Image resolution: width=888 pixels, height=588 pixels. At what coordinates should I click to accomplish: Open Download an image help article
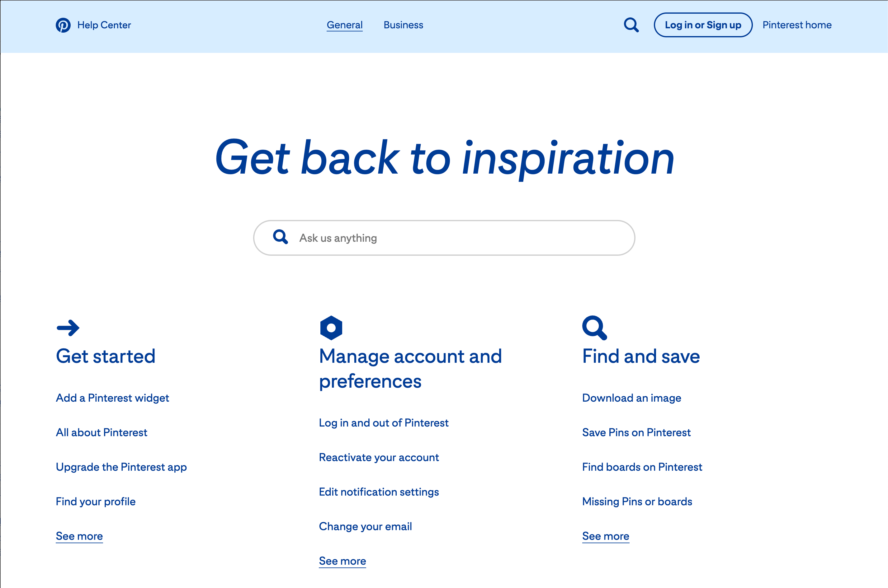[631, 398]
